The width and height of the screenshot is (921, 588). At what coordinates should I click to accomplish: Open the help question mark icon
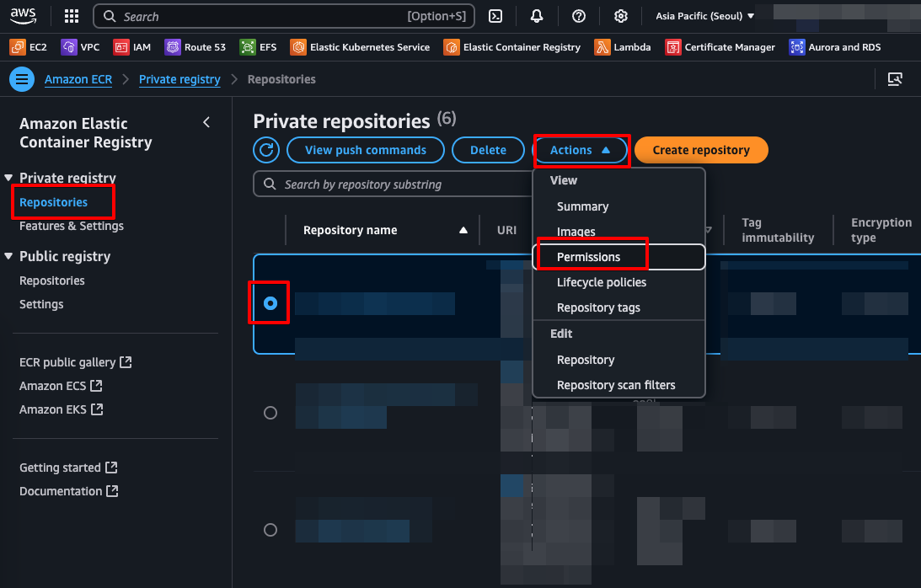[579, 17]
